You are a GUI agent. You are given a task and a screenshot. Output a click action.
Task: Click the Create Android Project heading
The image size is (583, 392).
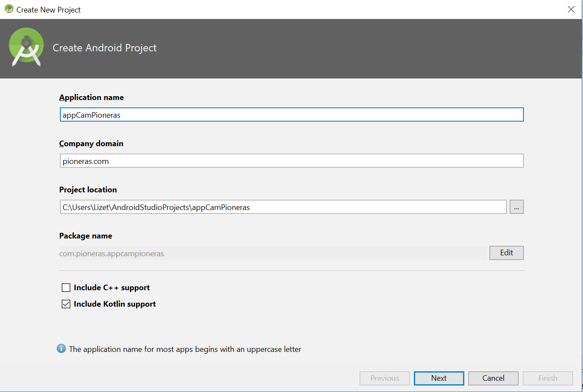tap(104, 48)
